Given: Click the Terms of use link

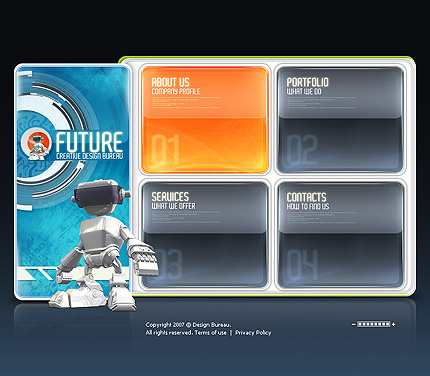Looking at the screenshot, I should pos(210,333).
